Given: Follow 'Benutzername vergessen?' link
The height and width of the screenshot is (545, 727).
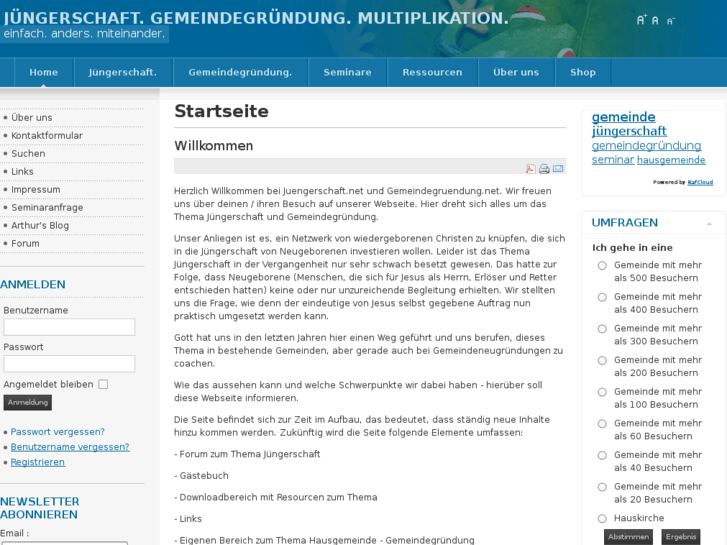Looking at the screenshot, I should pyautogui.click(x=70, y=447).
